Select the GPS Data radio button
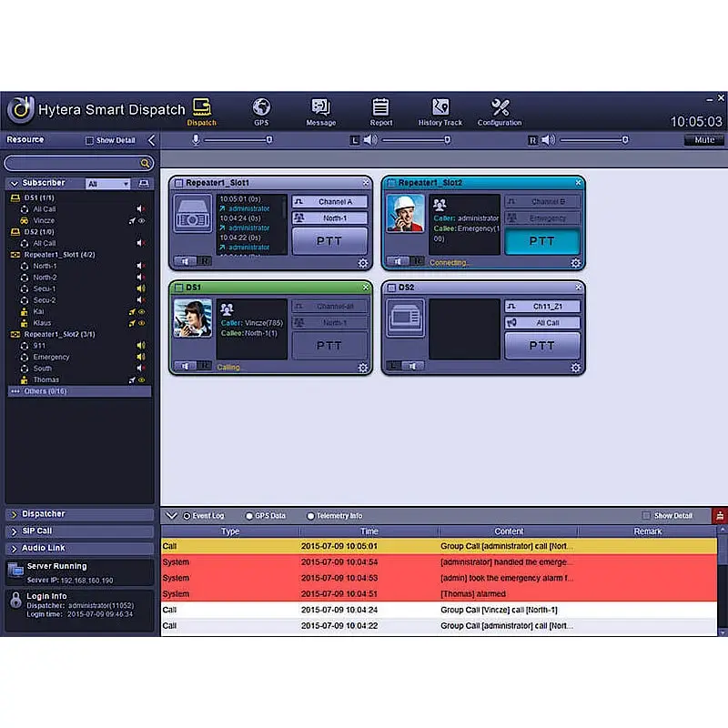Viewport: 728px width, 728px height. click(249, 516)
